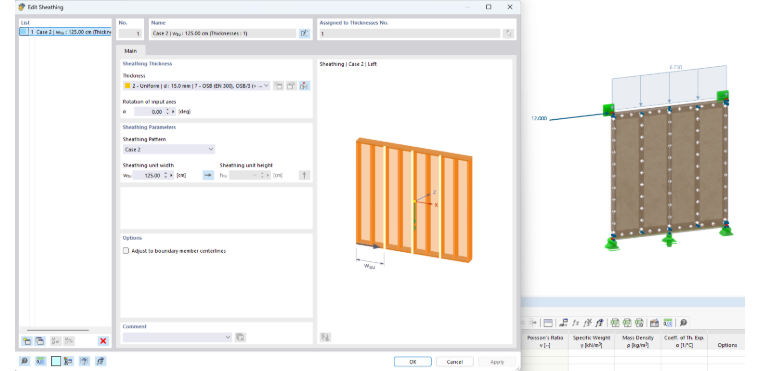Click the first green export-table icon in toolbar
Screen dimensions: 760x371
click(x=616, y=323)
